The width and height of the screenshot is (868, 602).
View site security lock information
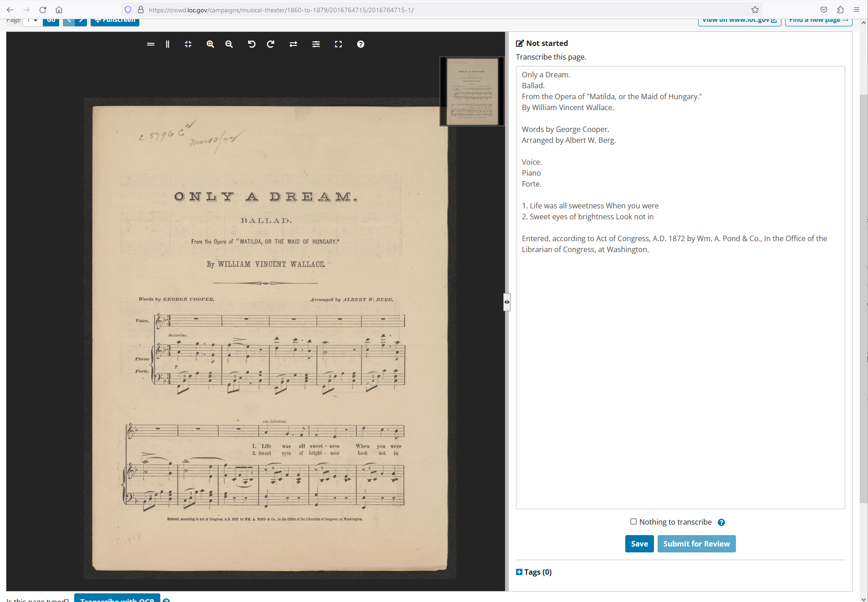pyautogui.click(x=141, y=10)
